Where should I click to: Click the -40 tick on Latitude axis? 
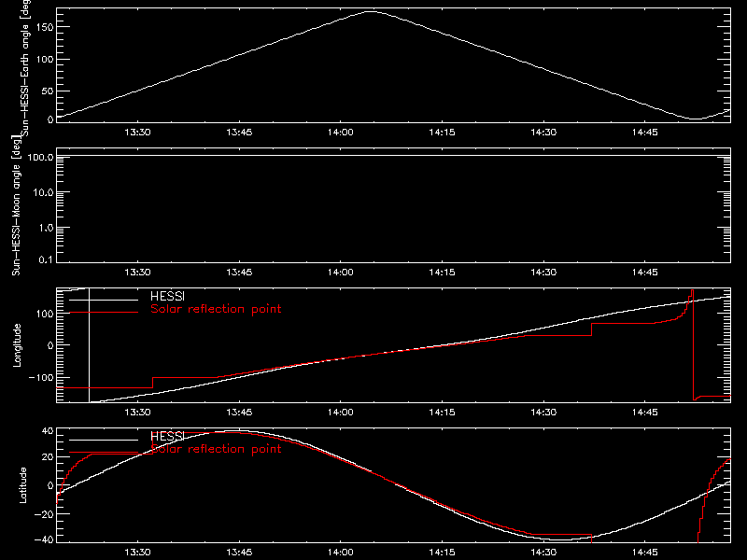pos(44,540)
